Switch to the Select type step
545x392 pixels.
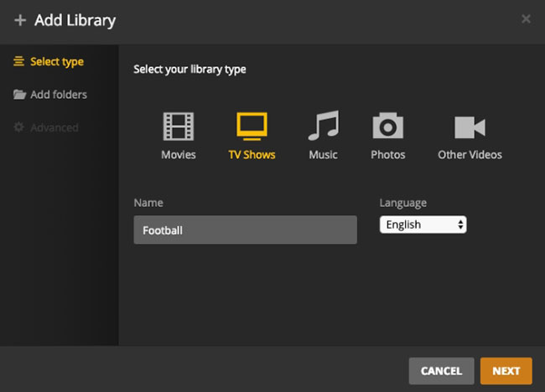point(56,62)
